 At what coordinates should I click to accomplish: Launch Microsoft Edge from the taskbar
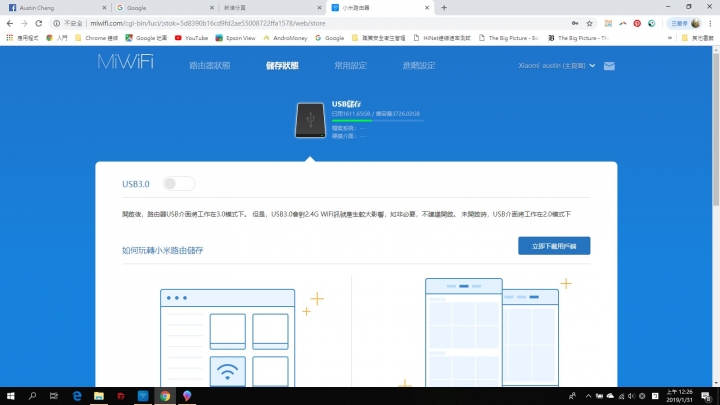coord(77,396)
